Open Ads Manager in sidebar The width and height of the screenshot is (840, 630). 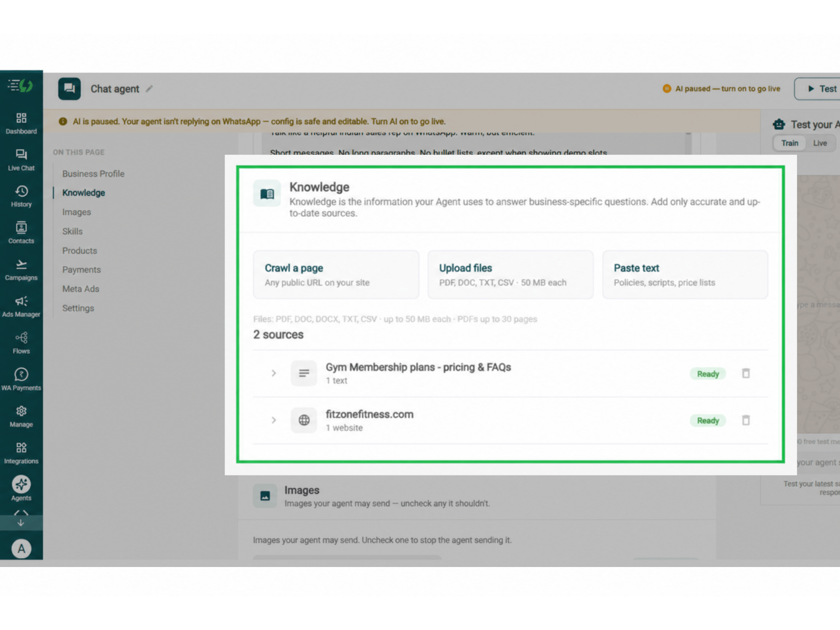pyautogui.click(x=21, y=307)
